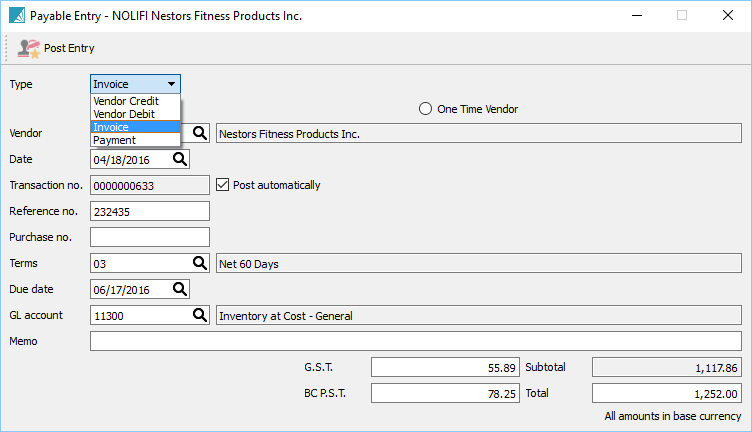The image size is (752, 432).
Task: Click the Total amount field
Action: click(x=667, y=394)
